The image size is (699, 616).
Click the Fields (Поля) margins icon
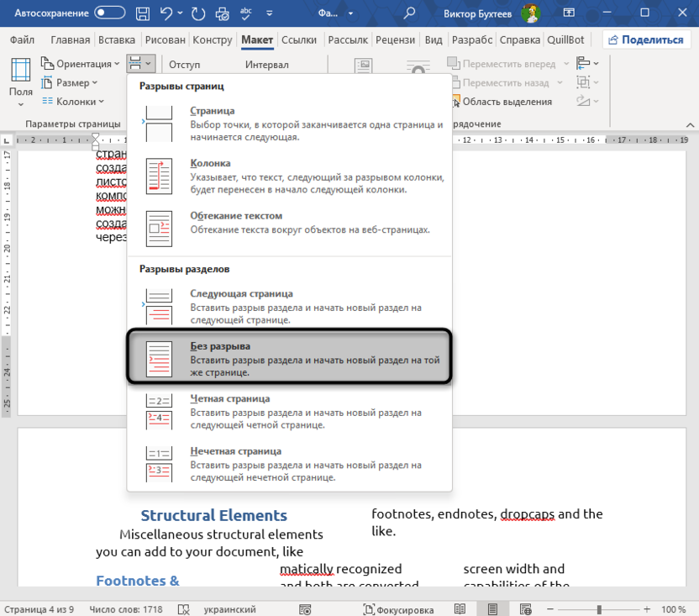[x=21, y=82]
